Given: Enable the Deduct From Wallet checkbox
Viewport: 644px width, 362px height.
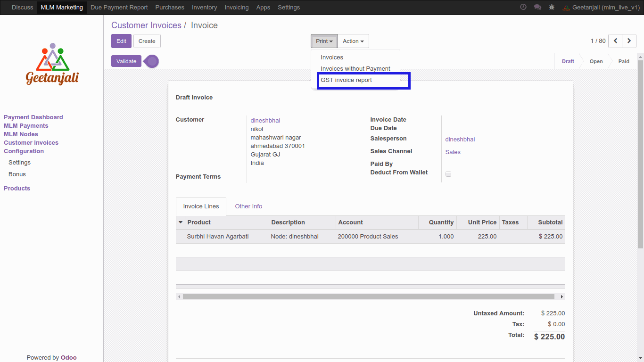Looking at the screenshot, I should point(448,174).
